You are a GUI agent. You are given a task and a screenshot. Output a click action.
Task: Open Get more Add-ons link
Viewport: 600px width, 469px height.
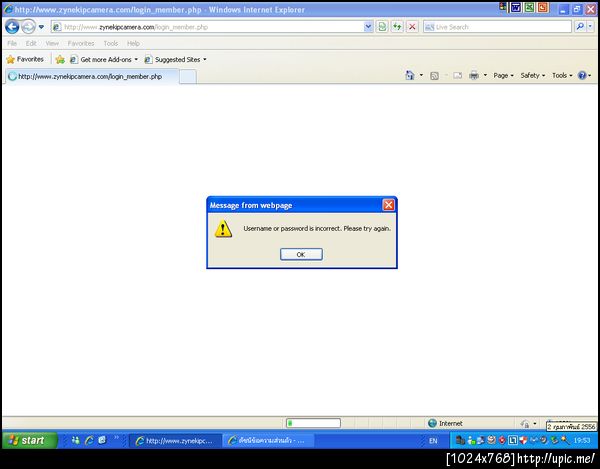pos(104,60)
